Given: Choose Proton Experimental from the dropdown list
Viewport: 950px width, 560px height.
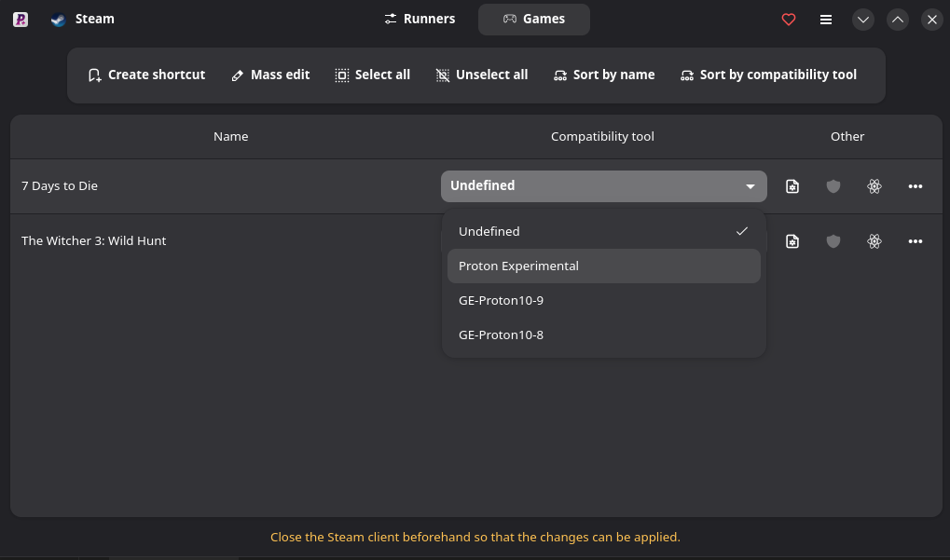Looking at the screenshot, I should click(603, 266).
